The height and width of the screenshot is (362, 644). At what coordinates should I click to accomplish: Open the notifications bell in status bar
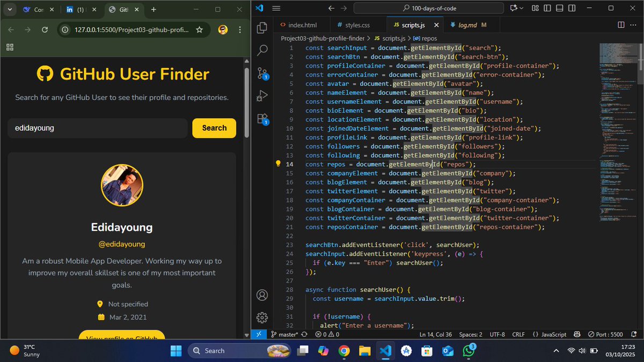(x=634, y=334)
